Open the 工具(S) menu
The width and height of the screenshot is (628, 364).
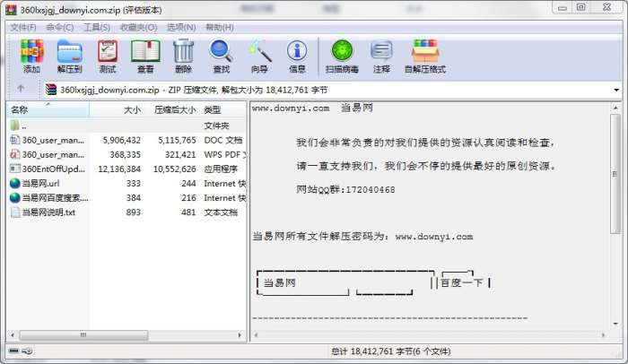pos(97,27)
